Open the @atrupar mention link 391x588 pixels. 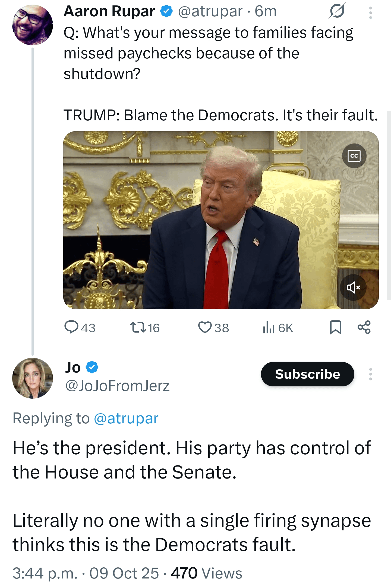tap(126, 418)
